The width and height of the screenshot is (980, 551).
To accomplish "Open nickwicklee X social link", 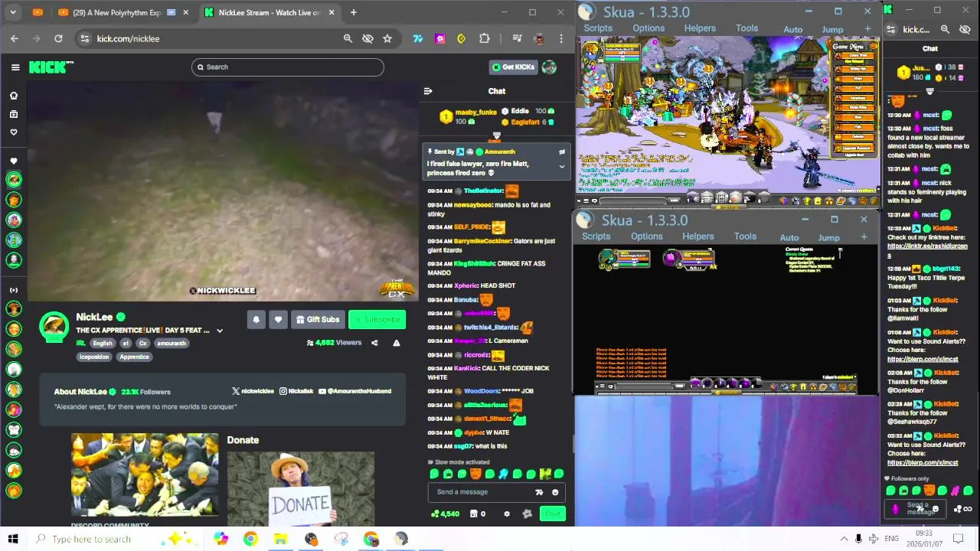I will point(253,391).
